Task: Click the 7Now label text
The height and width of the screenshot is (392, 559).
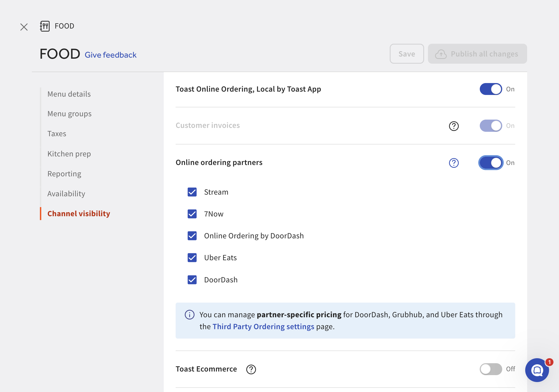Action: (x=214, y=214)
